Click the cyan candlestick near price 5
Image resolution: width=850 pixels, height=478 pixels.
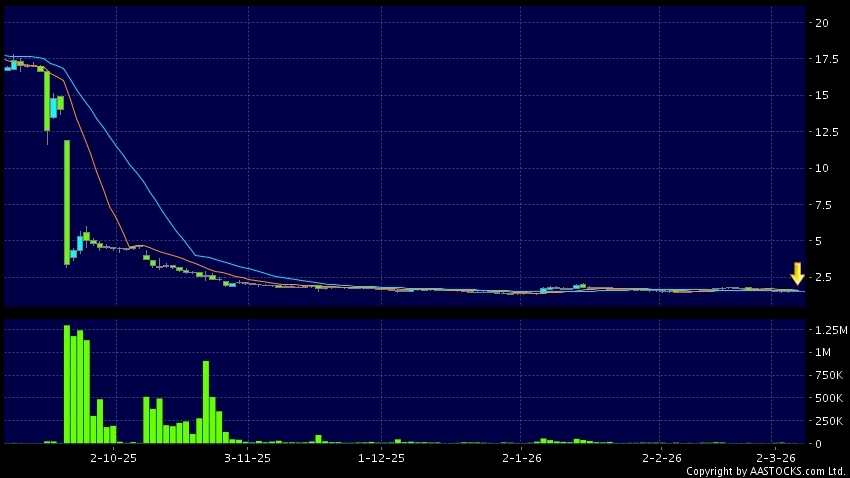click(80, 243)
